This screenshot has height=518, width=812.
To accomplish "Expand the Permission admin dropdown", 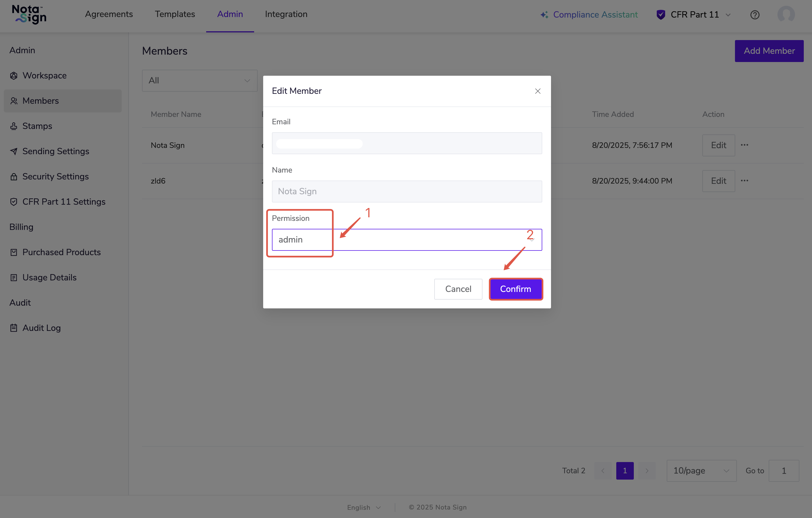I will pyautogui.click(x=407, y=240).
